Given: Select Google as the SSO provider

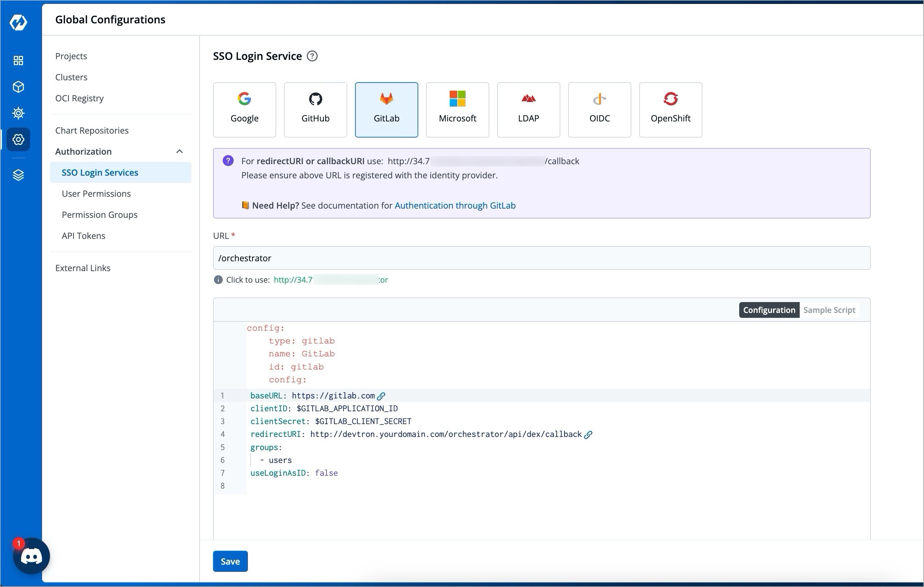Looking at the screenshot, I should tap(244, 110).
